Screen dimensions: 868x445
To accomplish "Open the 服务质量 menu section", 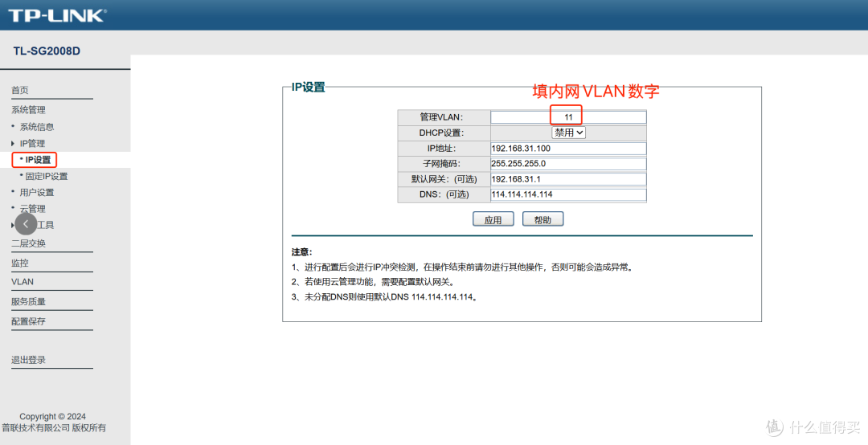I will click(x=28, y=302).
